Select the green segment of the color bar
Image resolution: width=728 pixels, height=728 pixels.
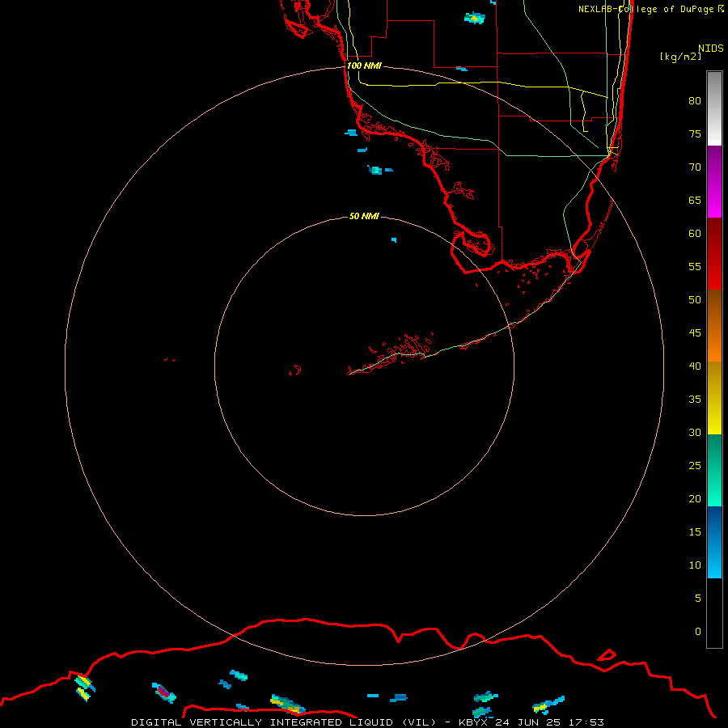pos(714,470)
